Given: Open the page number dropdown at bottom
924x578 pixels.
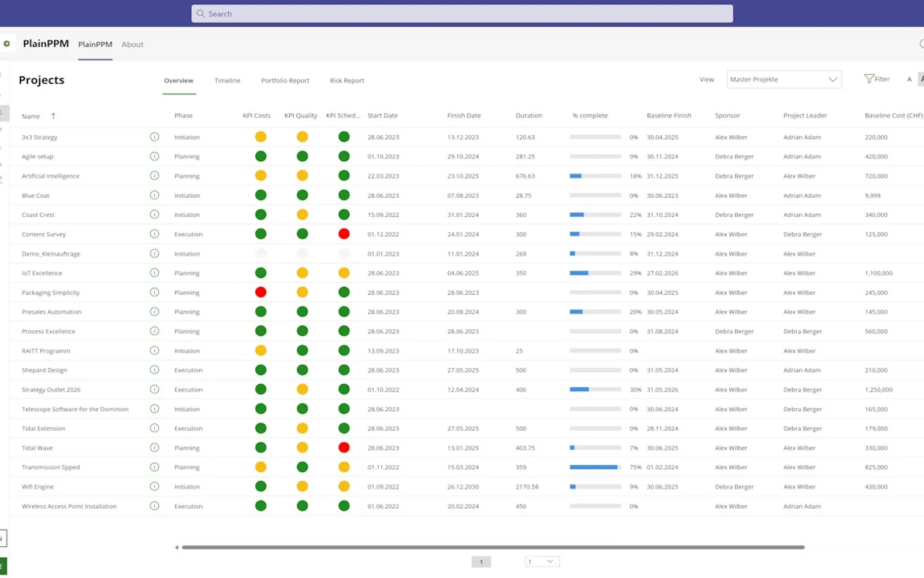Looking at the screenshot, I should (x=542, y=561).
